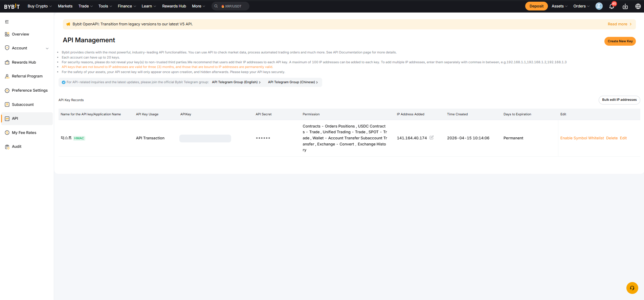Open the Buy Crypto dropdown
Screen dimensions: 644x300
point(40,6)
